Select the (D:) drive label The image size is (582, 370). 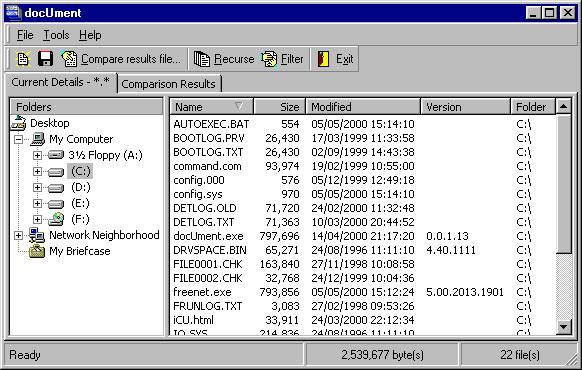[x=81, y=187]
